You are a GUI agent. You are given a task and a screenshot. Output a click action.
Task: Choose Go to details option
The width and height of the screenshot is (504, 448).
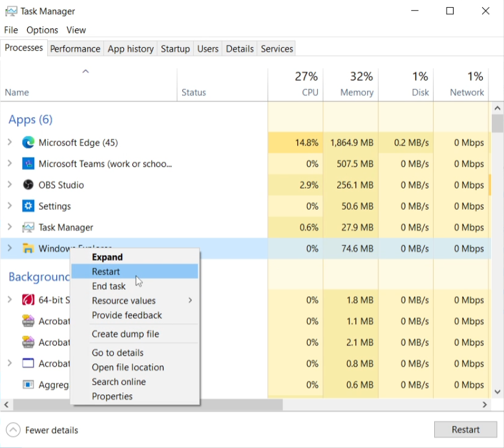(x=134, y=352)
